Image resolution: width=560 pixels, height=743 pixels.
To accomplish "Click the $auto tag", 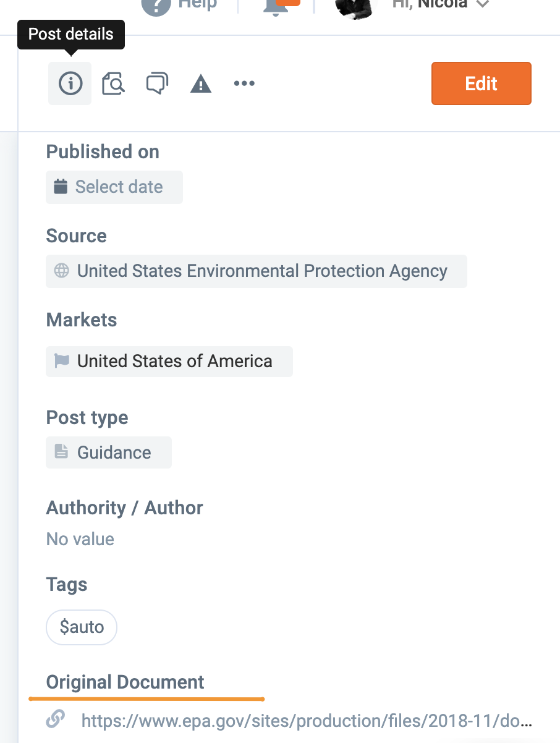I will (82, 627).
